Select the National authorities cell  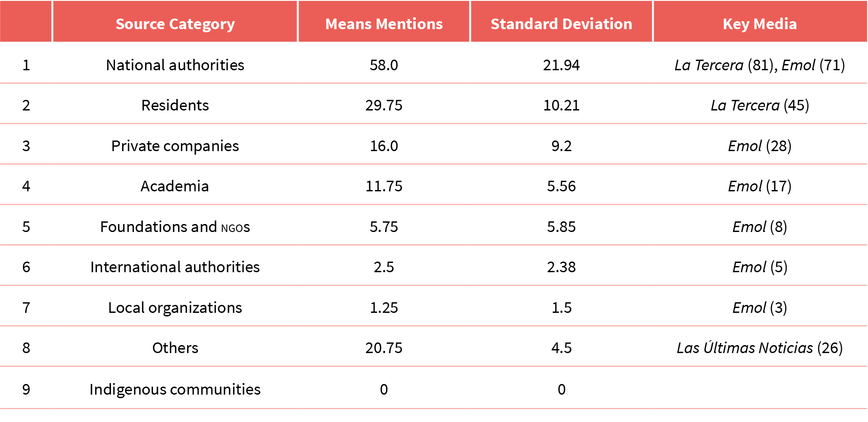click(x=175, y=65)
